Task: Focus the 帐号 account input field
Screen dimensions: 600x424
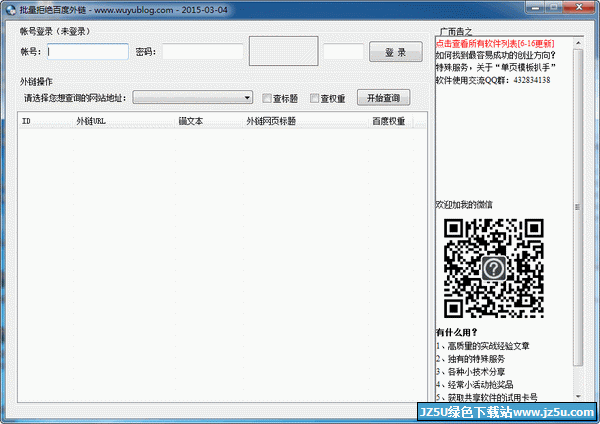Action: (88, 51)
